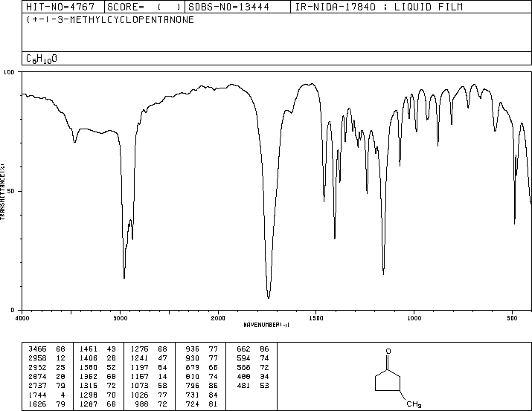
Task: Select peak table entry 810
Action: (193, 376)
